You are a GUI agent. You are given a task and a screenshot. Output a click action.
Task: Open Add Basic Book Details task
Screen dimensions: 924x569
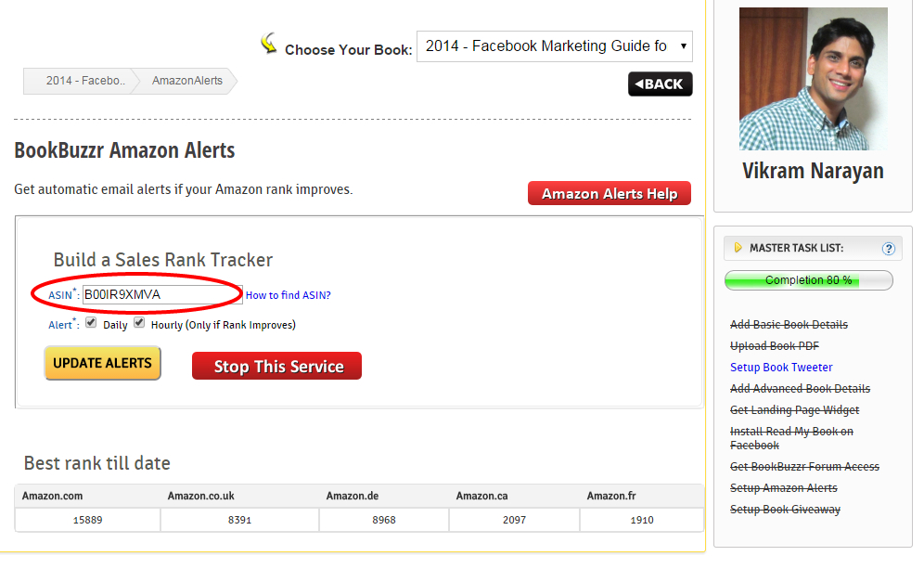pyautogui.click(x=789, y=325)
